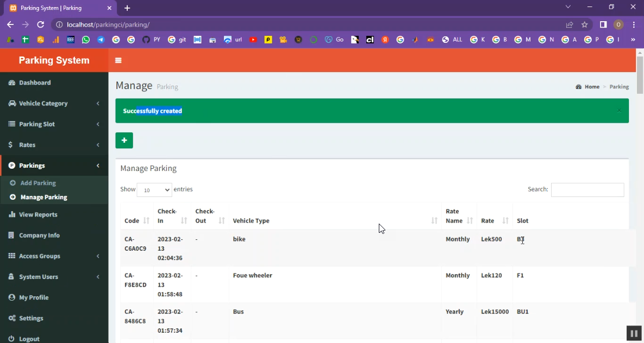
Task: Open the entries per page dropdown
Action: point(154,190)
